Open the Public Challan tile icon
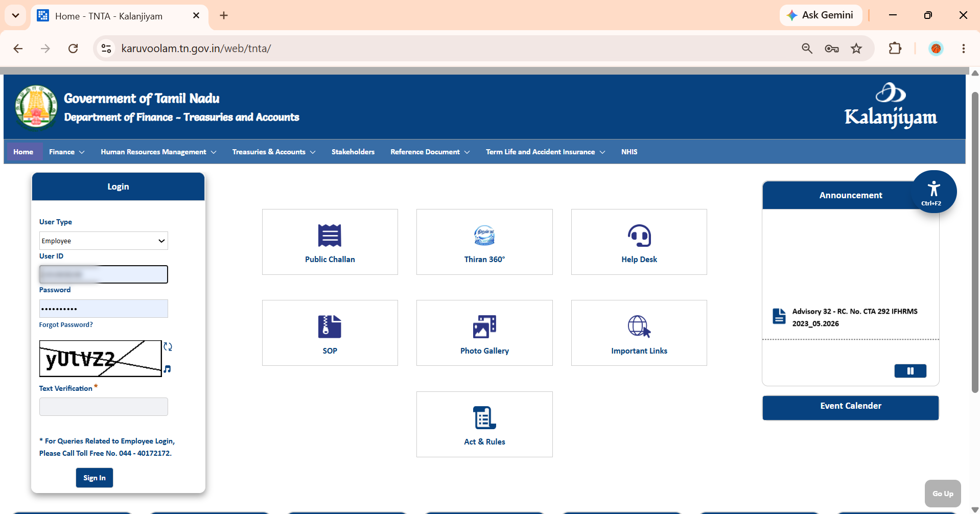This screenshot has width=980, height=514. click(x=330, y=236)
